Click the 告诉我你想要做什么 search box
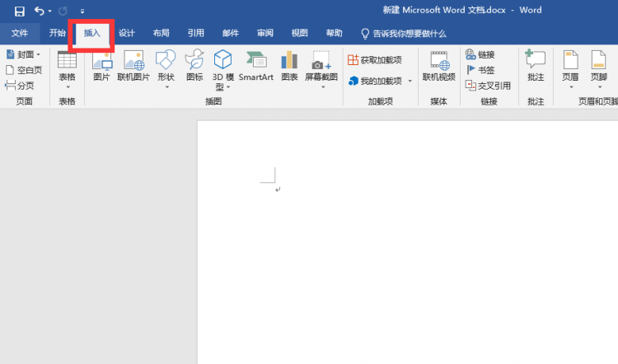 point(404,34)
